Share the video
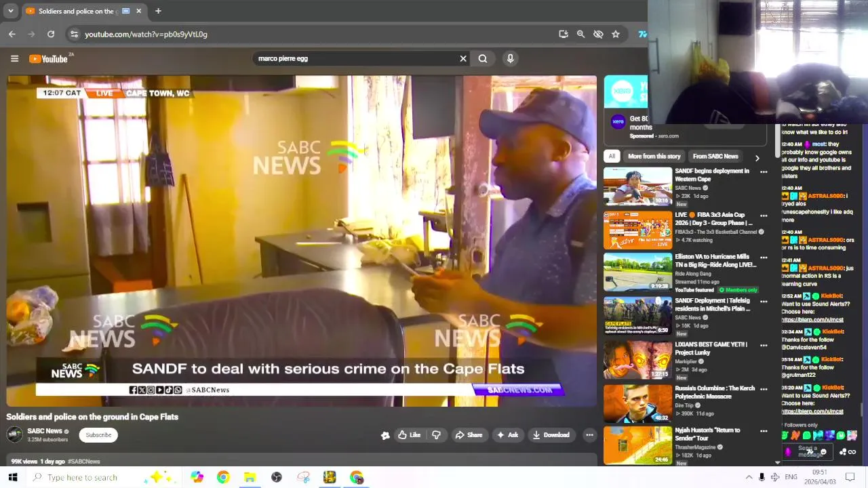The width and height of the screenshot is (868, 488). (x=469, y=435)
